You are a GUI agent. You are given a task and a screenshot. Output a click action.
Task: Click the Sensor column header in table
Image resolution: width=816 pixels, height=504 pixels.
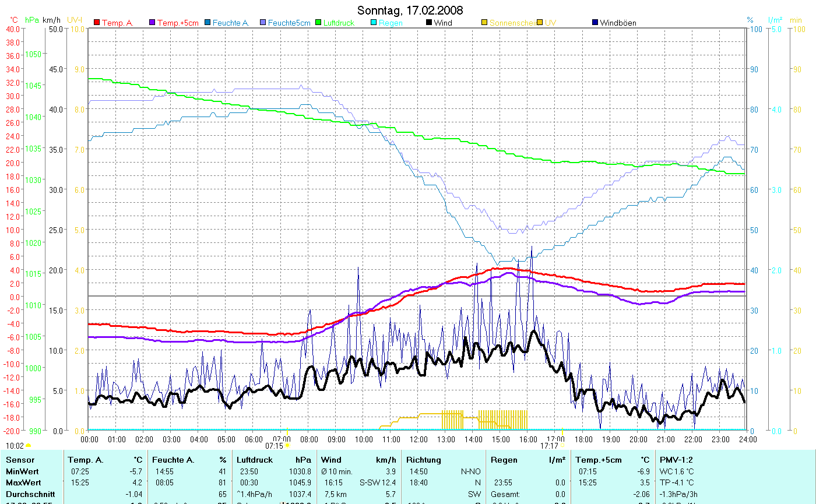[19, 460]
